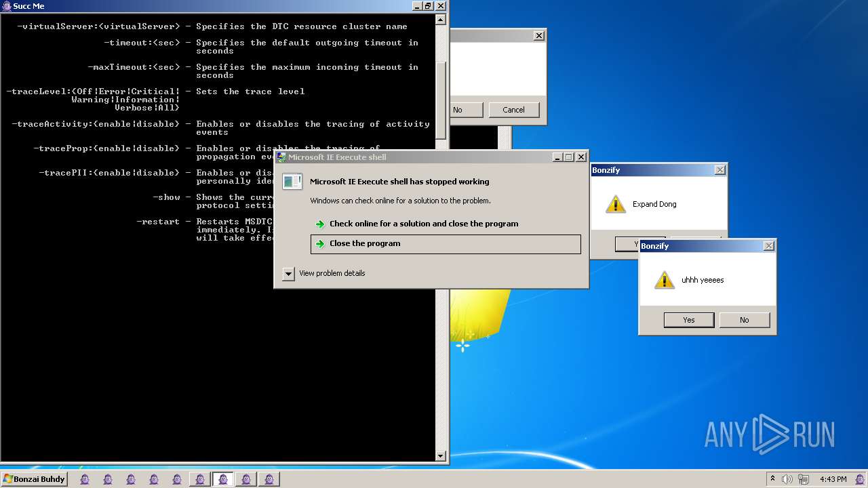The width and height of the screenshot is (868, 488).
Task: Answer No in the uhhh yeeees dialog
Action: (745, 320)
